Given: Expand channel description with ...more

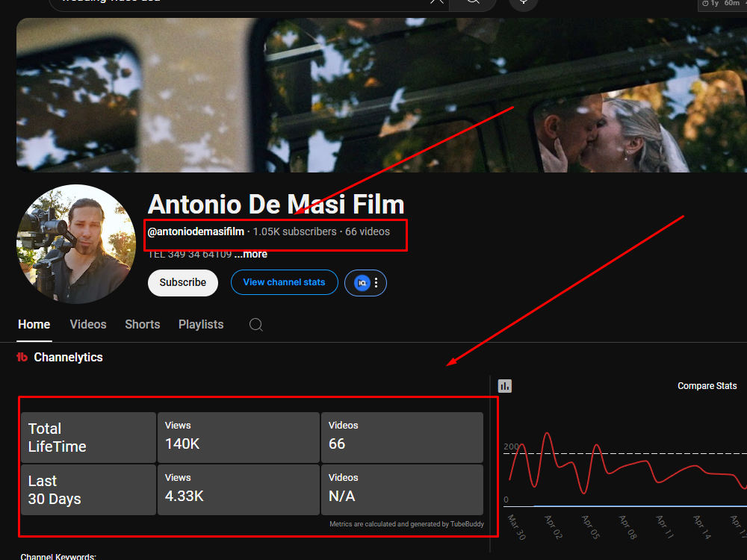Looking at the screenshot, I should click(x=250, y=255).
